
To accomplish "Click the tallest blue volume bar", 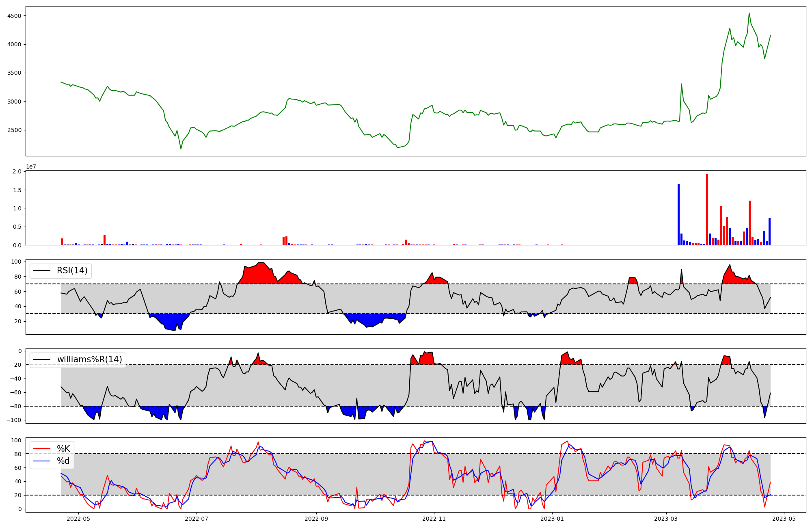I will click(678, 214).
